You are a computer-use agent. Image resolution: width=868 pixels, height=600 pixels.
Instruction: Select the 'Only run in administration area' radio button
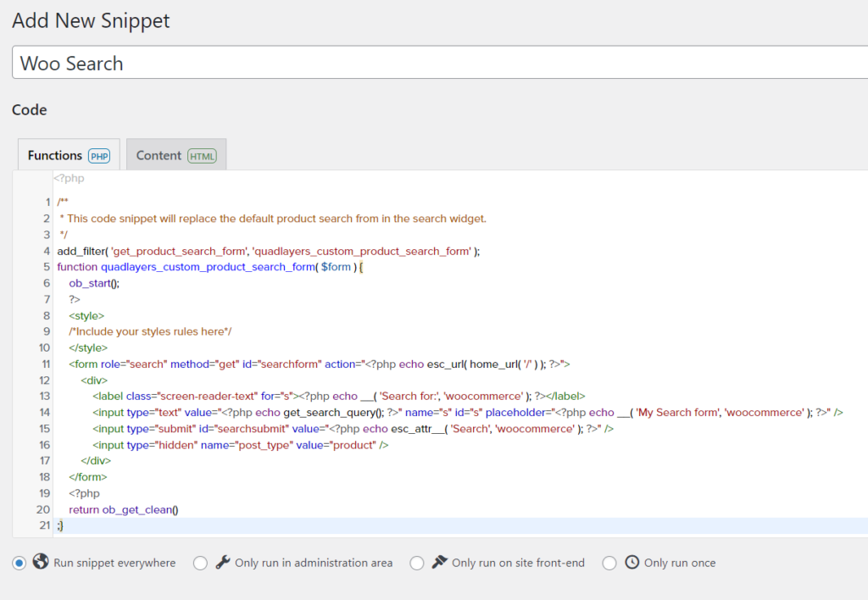coord(200,564)
